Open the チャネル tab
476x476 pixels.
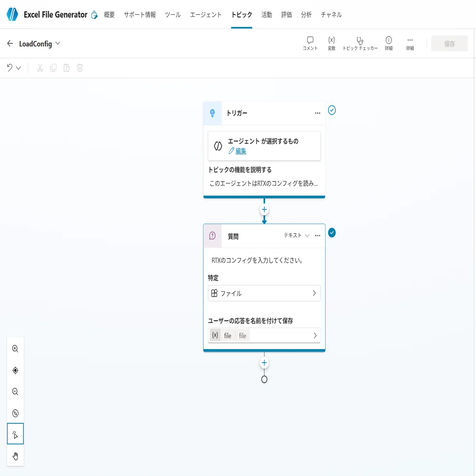[331, 15]
